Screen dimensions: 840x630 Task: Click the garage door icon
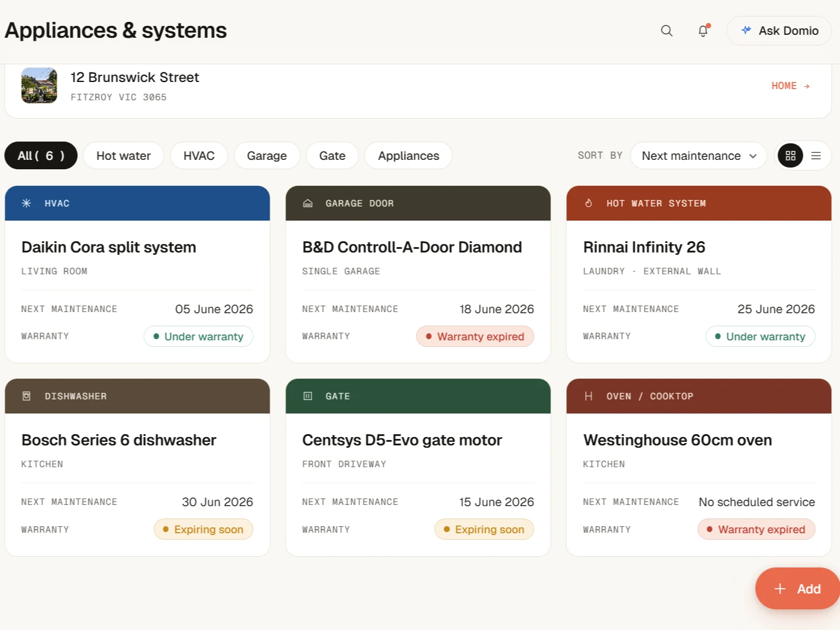(307, 204)
